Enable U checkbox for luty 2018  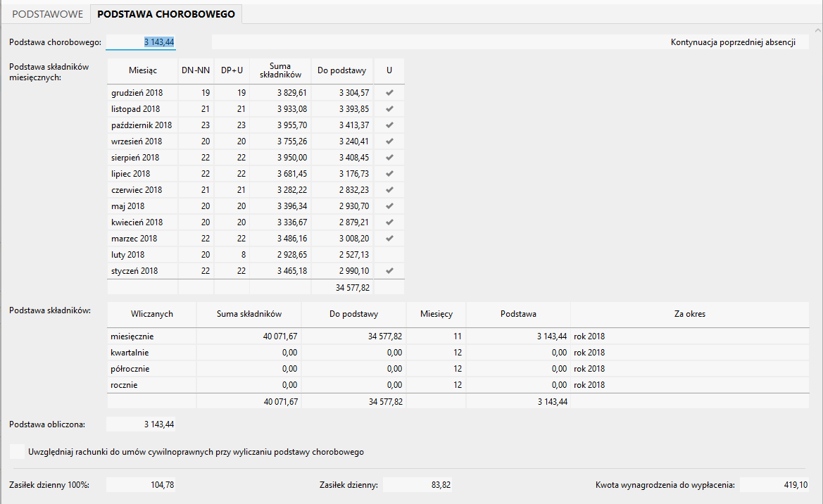[389, 255]
